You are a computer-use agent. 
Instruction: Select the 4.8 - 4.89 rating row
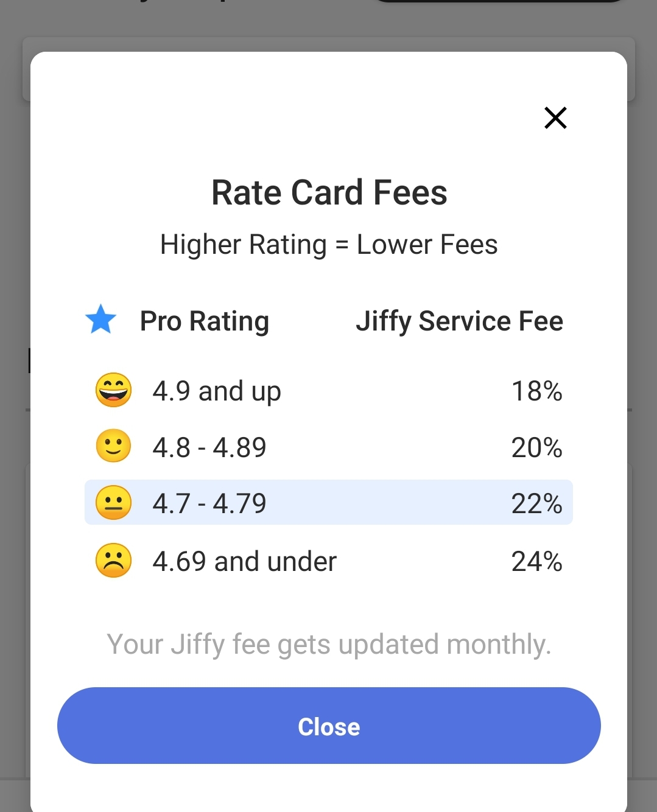(x=329, y=447)
